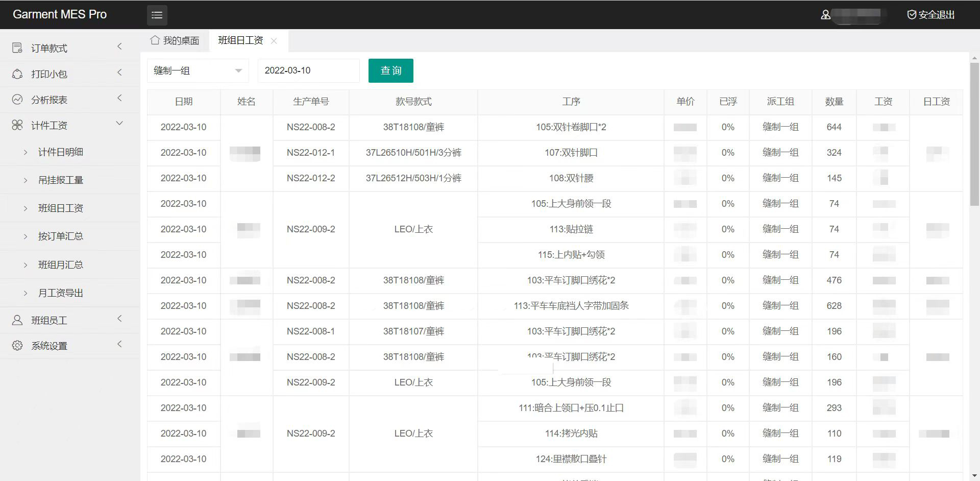
Task: Click the 查询 search button
Action: (391, 70)
